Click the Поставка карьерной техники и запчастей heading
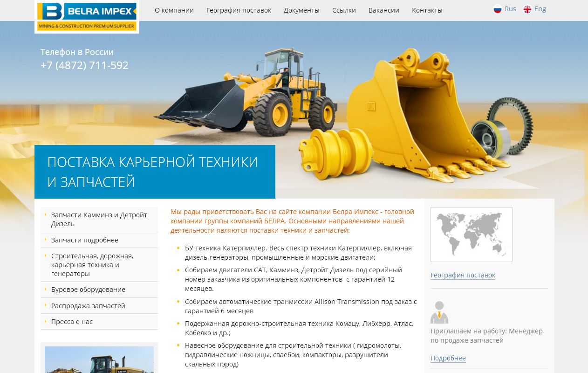Screen dimensions: 588x373 (152, 172)
